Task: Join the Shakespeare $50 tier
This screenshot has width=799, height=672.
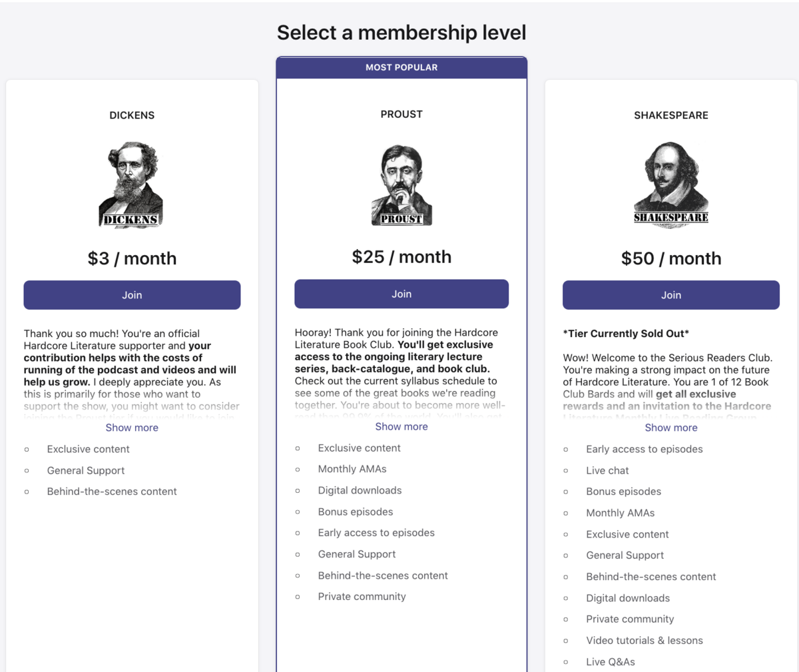Action: click(x=671, y=295)
